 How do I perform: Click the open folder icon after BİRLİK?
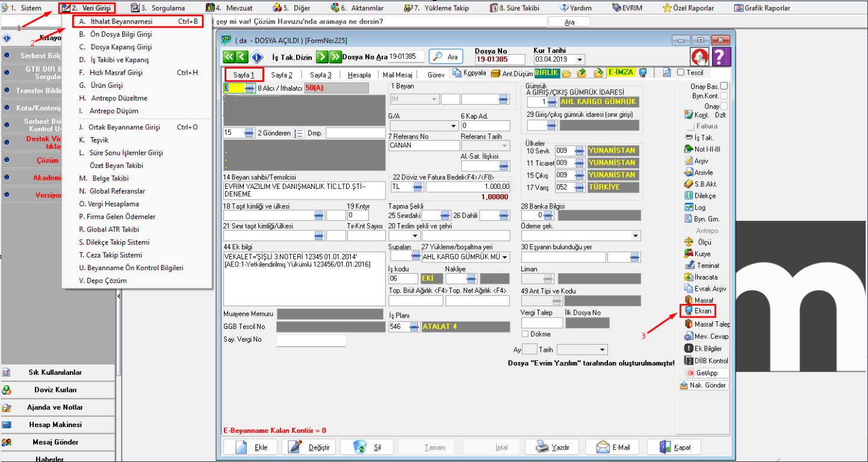click(566, 73)
